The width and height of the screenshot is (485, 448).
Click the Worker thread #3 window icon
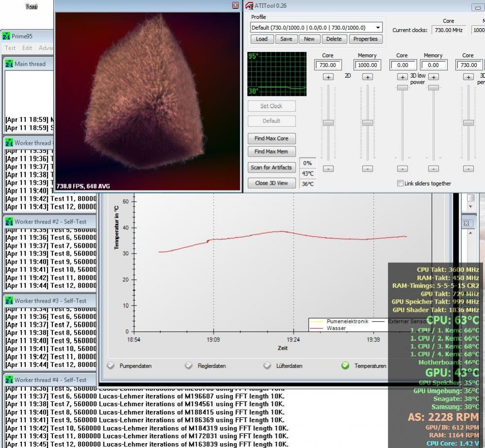[9, 301]
